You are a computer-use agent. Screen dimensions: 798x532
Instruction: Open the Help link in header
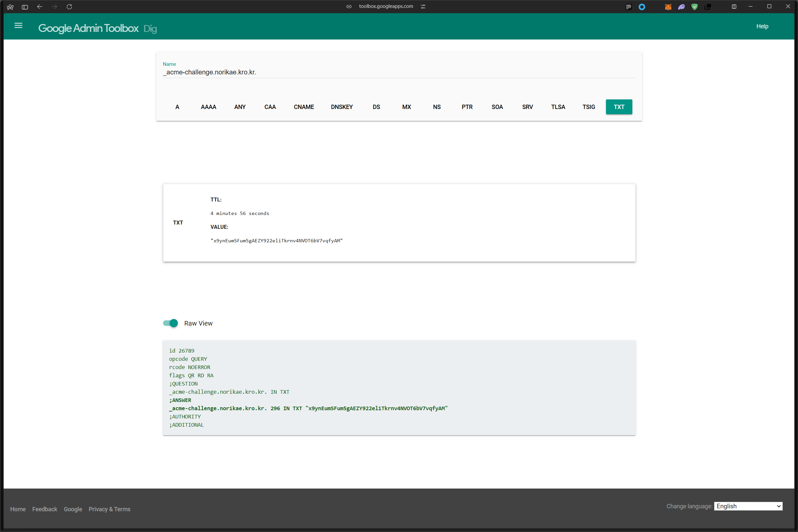[762, 26]
